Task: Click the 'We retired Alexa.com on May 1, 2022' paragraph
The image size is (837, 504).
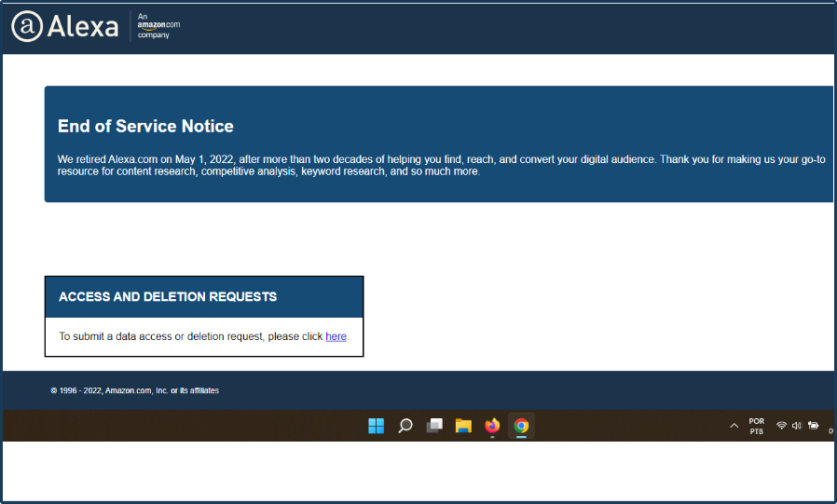Action: click(441, 165)
